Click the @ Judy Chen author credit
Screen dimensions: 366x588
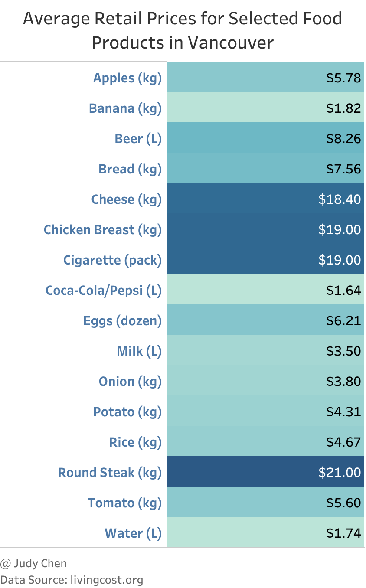[x=34, y=564]
